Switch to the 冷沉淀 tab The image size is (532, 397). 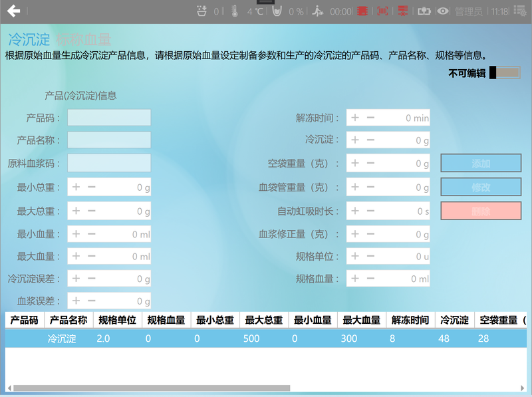point(29,40)
